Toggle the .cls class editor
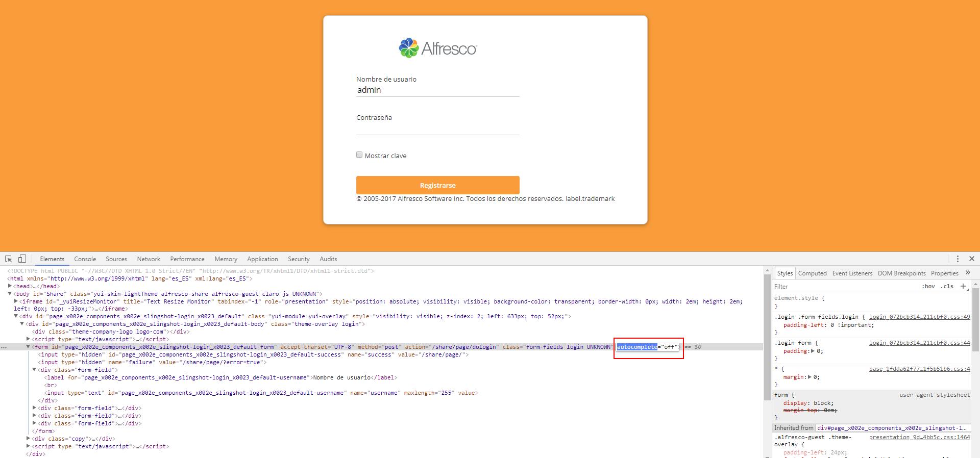This screenshot has width=980, height=458. [x=948, y=286]
